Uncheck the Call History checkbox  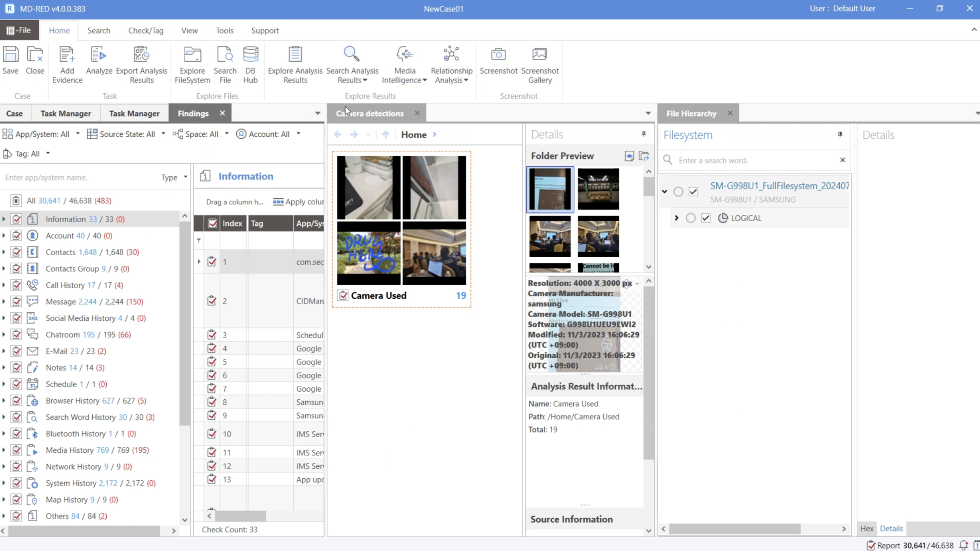pos(17,285)
